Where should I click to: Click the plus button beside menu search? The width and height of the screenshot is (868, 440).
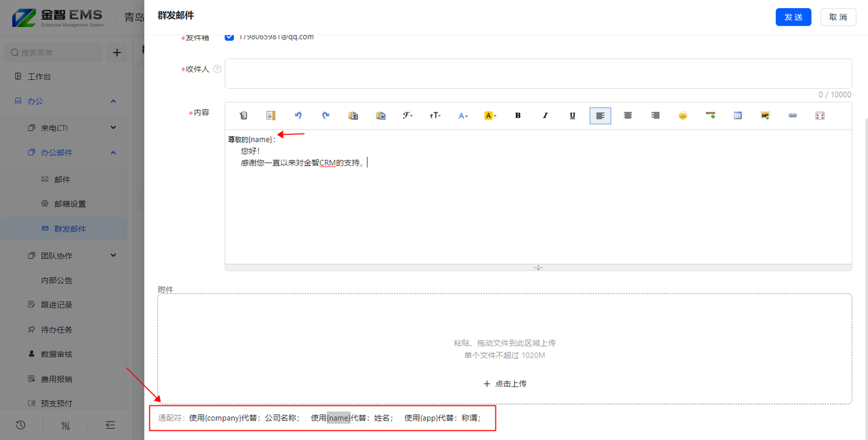pos(117,52)
